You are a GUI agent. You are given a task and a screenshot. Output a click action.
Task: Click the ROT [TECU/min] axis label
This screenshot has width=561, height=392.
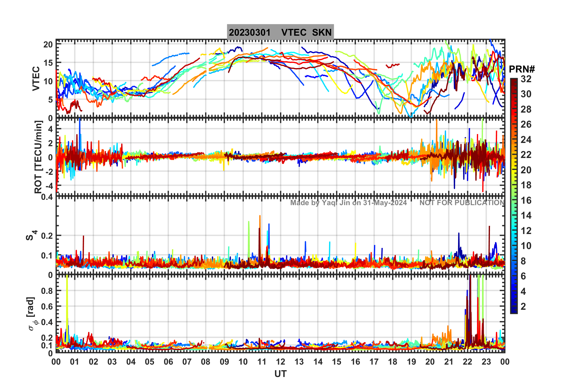click(x=38, y=157)
